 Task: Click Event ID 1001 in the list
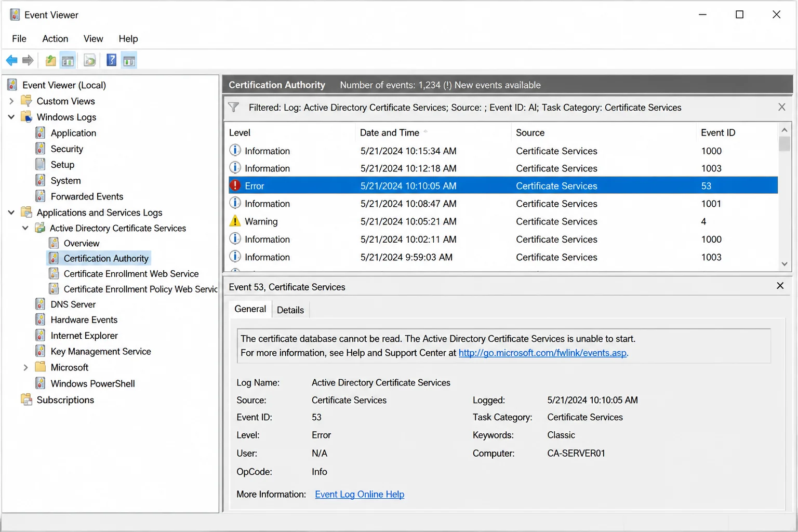click(x=711, y=204)
